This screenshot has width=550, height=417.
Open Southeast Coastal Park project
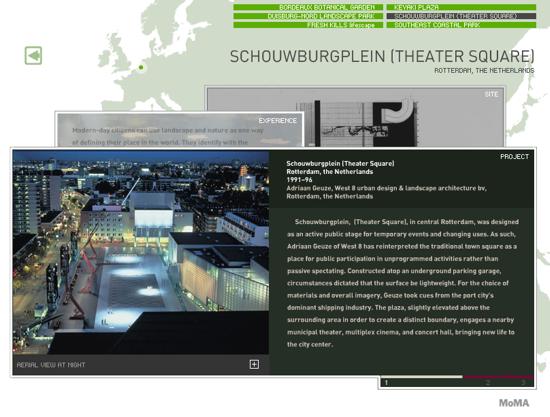point(461,25)
